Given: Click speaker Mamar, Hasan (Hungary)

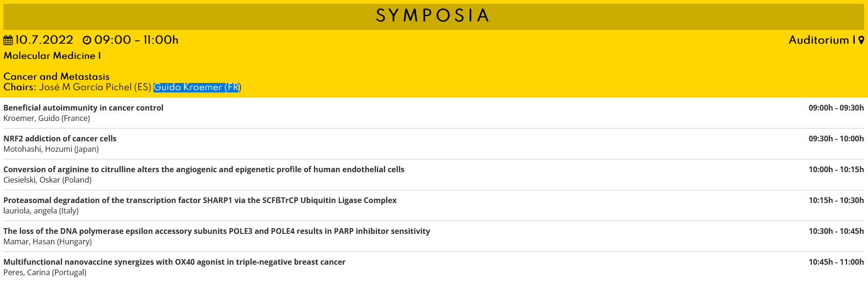Looking at the screenshot, I should pos(48,241).
